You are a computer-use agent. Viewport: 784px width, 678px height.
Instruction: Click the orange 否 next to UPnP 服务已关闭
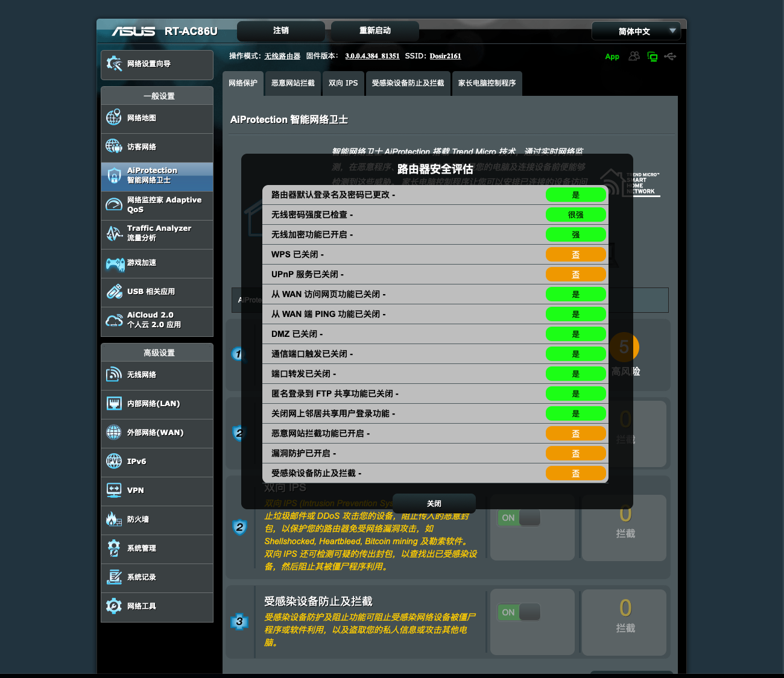(576, 274)
